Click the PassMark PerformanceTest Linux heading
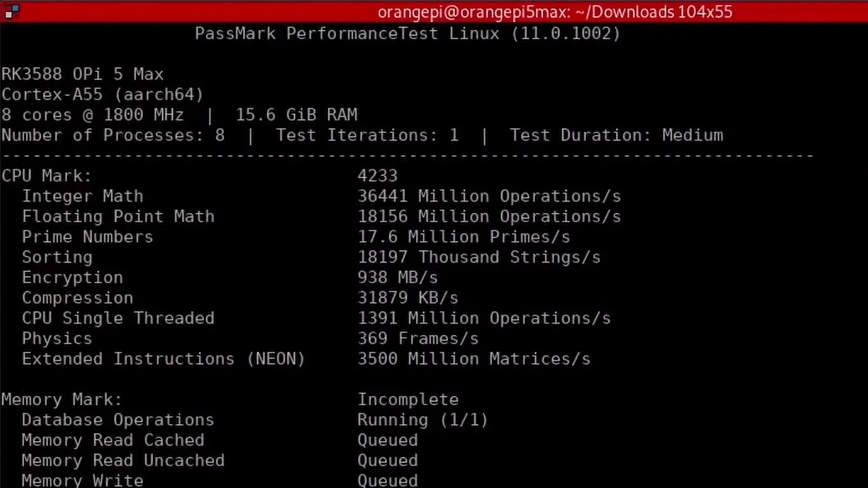Viewport: 868px width, 488px height. click(x=407, y=33)
